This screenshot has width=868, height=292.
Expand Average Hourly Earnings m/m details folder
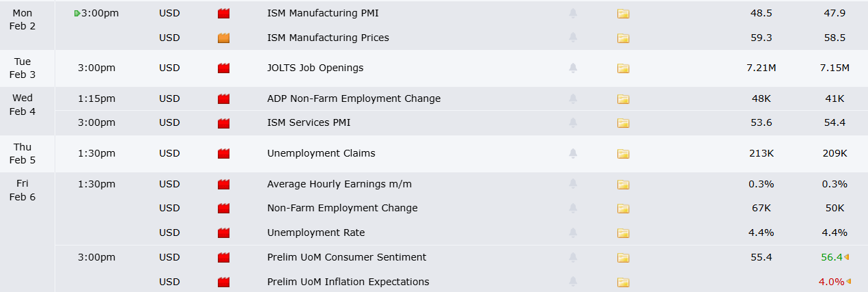point(623,185)
